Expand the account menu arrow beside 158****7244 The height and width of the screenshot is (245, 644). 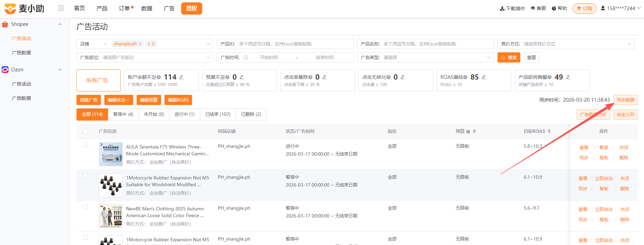coord(639,8)
